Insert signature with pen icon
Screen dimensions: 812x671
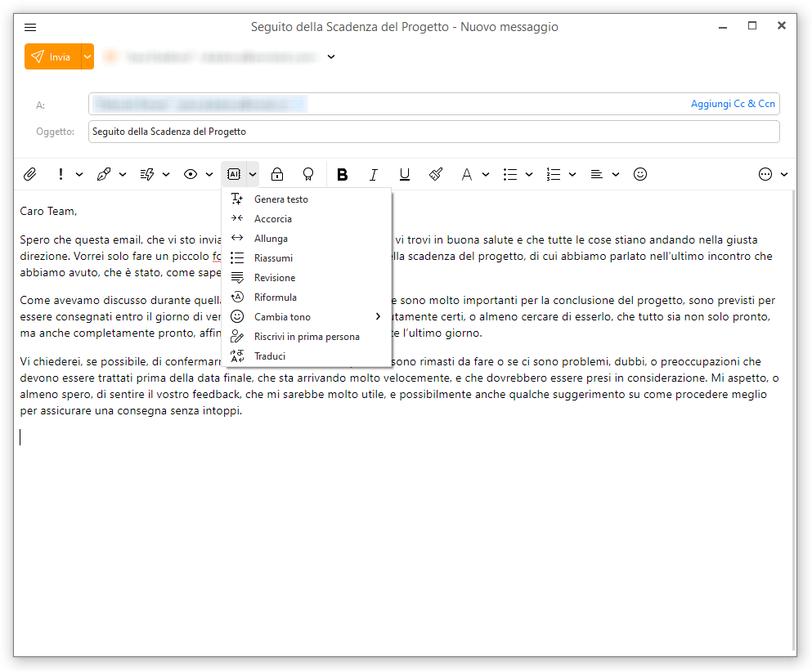104,174
